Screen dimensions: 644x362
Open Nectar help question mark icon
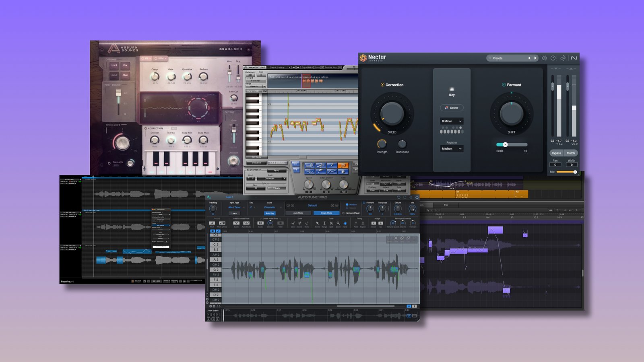[553, 58]
